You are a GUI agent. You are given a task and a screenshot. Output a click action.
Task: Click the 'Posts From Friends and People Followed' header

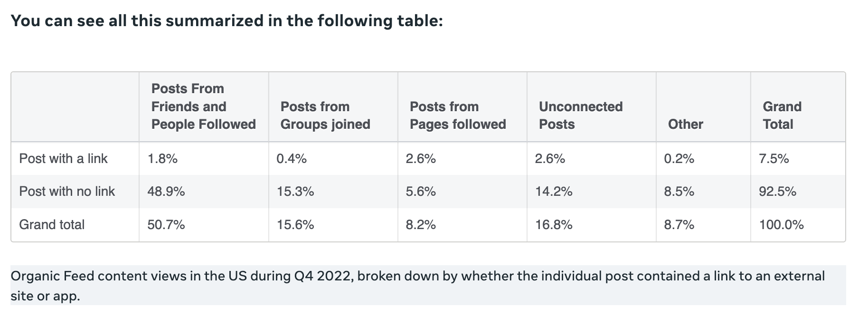(x=203, y=106)
